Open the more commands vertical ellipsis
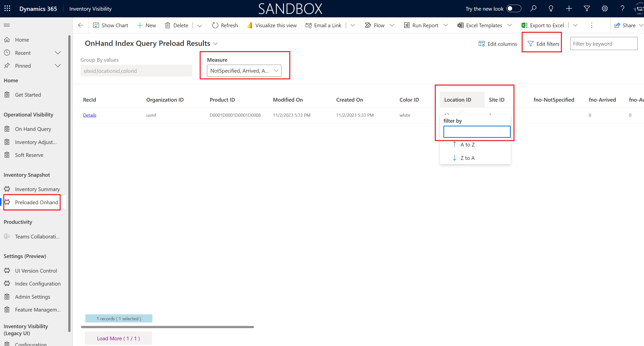Image resolution: width=644 pixels, height=346 pixels. click(592, 25)
